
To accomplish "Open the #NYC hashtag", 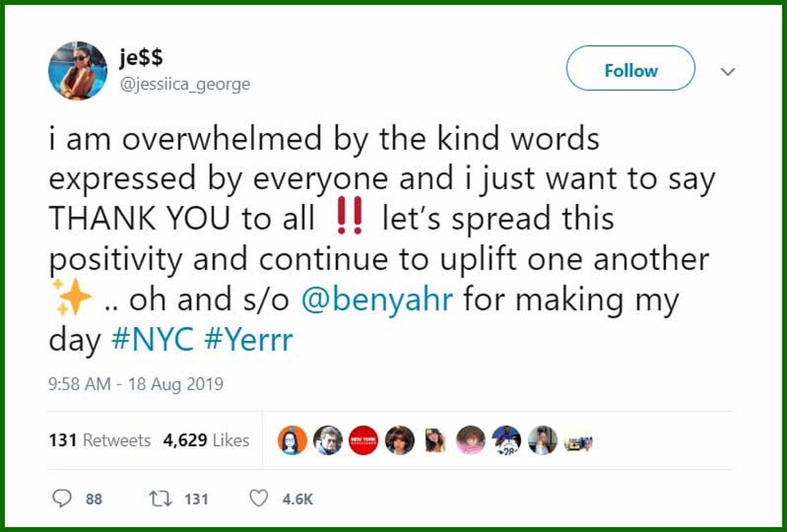I will pos(152,340).
